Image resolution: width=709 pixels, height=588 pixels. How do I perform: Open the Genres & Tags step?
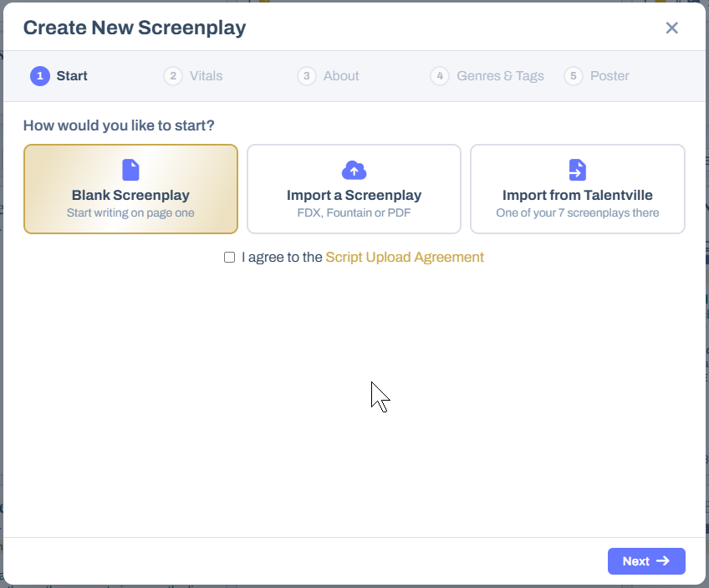487,76
